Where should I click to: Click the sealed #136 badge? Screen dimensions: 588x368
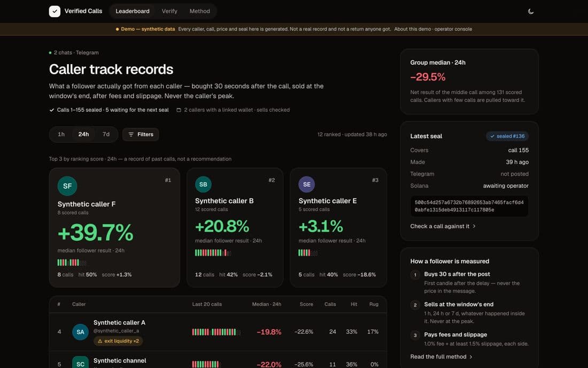(x=507, y=136)
